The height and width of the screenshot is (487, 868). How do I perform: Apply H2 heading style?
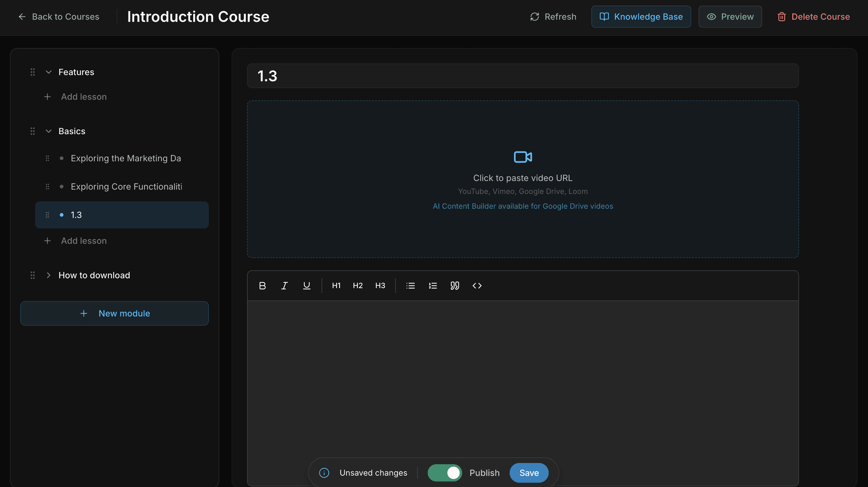click(x=358, y=285)
